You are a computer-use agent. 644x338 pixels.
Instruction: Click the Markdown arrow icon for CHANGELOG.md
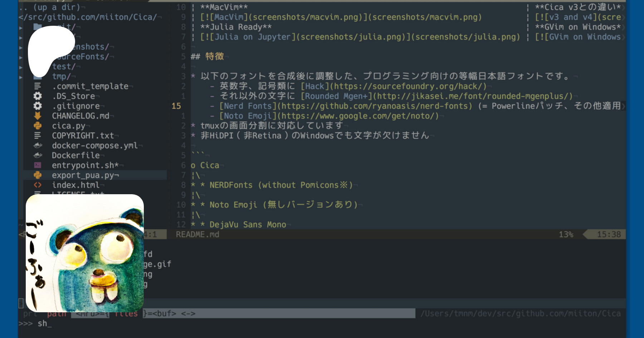pos(38,116)
